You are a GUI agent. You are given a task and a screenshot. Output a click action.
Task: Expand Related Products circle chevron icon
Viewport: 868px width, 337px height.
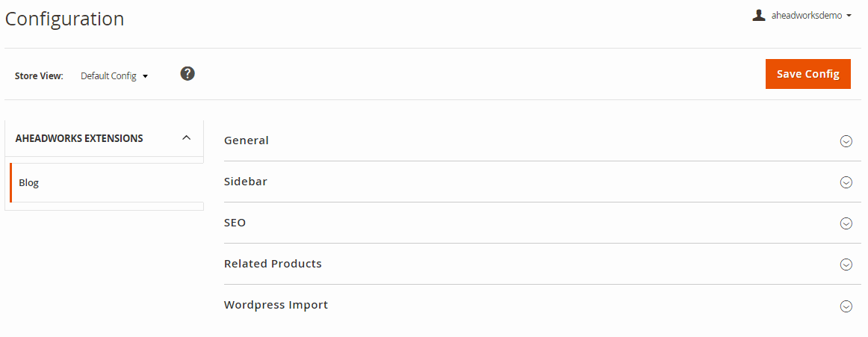[x=846, y=265]
